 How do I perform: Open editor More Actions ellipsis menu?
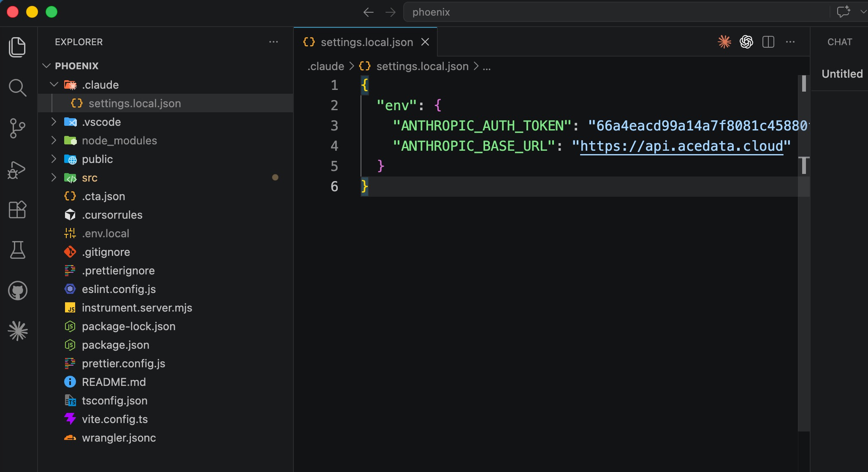coord(790,42)
